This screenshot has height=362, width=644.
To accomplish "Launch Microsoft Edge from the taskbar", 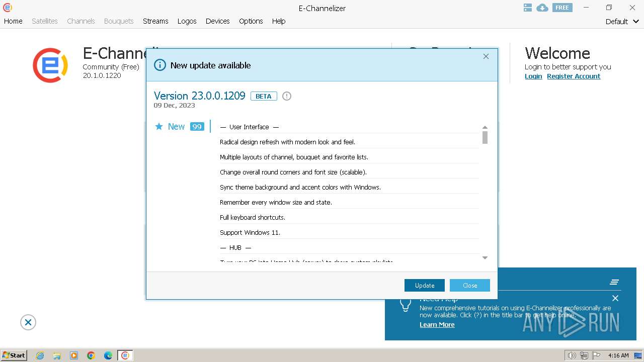I will coord(108,355).
